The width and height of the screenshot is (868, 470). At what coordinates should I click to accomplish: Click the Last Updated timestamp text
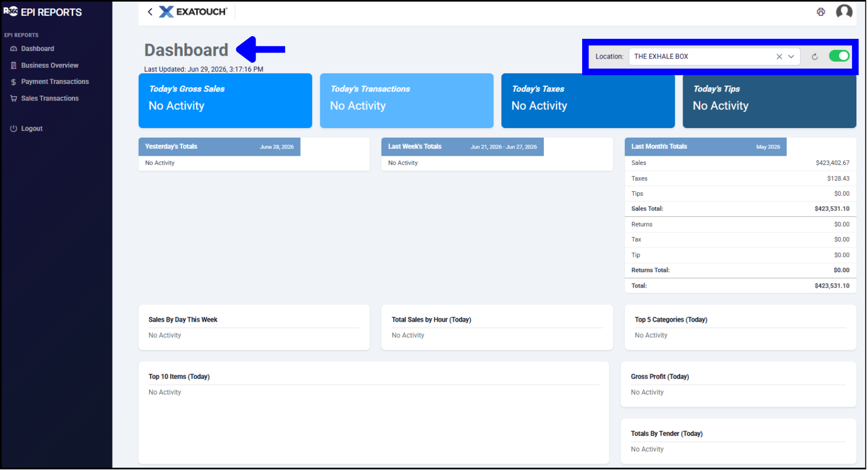pos(204,70)
